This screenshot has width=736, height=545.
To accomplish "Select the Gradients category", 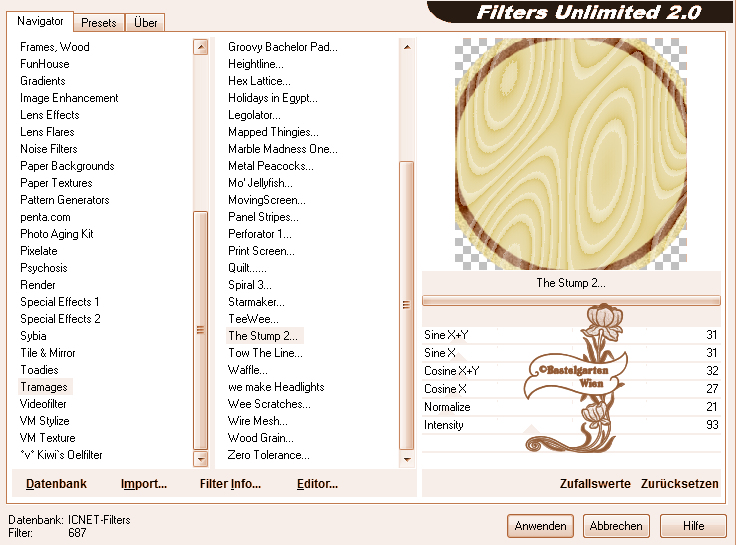I will pos(43,81).
